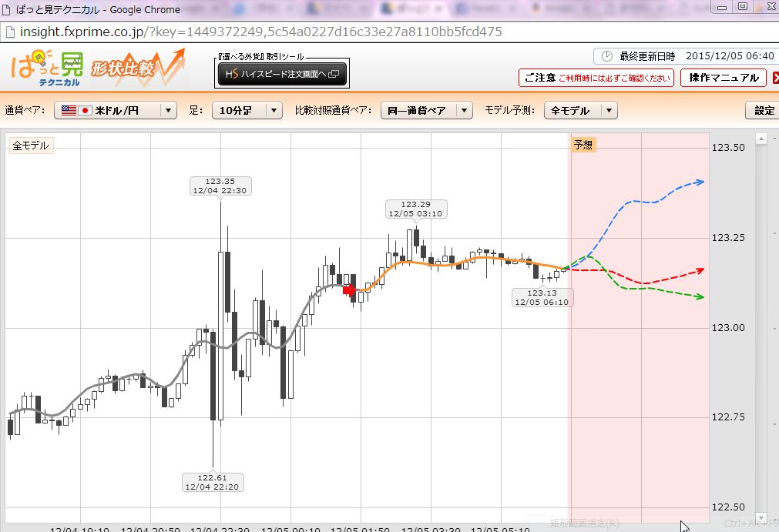Click the blue dashed forecast arrow
The height and width of the screenshot is (532, 779).
[x=699, y=182]
